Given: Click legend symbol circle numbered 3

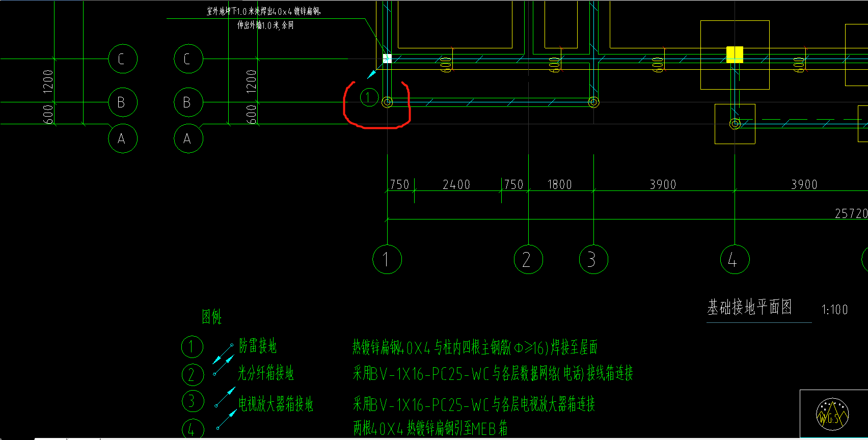Looking at the screenshot, I should pyautogui.click(x=193, y=401).
